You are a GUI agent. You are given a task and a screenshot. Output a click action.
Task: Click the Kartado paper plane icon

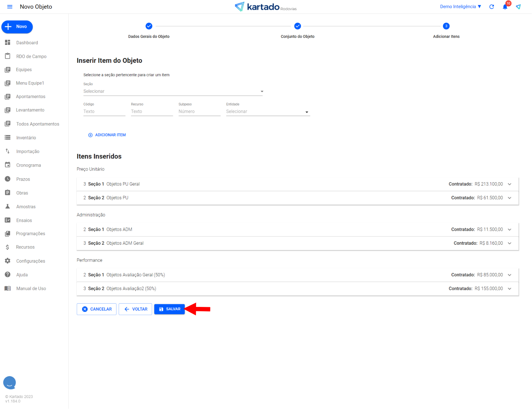(518, 7)
